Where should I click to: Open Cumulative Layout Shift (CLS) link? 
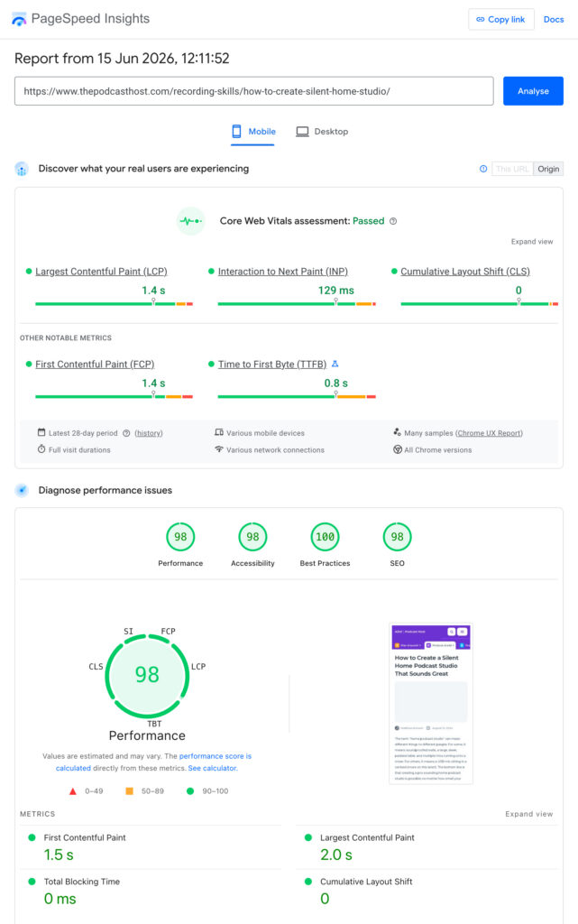(465, 272)
